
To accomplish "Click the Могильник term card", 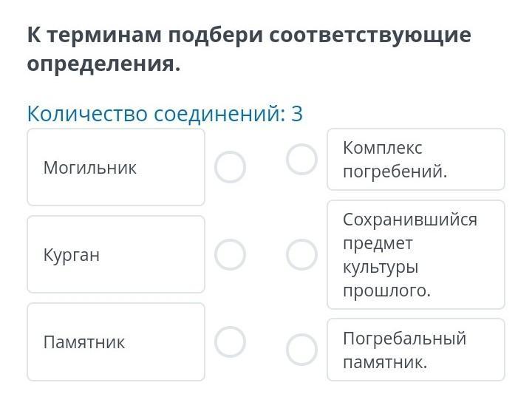I will tap(116, 167).
